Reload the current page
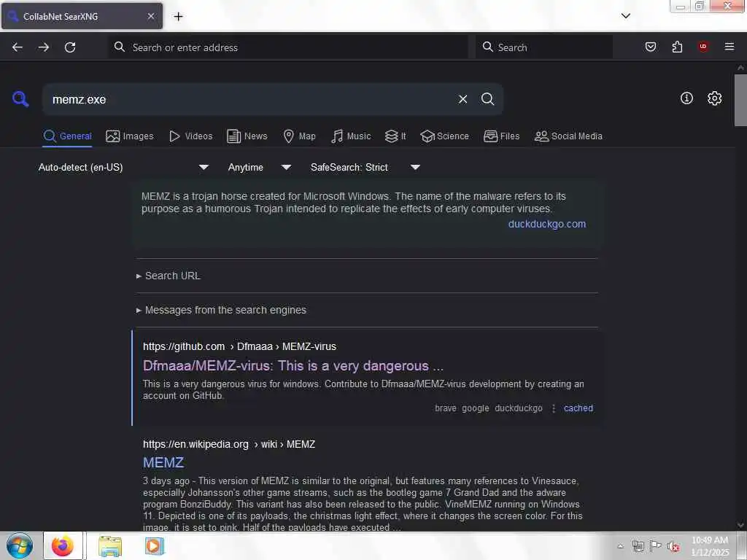This screenshot has height=560, width=747. tap(70, 47)
